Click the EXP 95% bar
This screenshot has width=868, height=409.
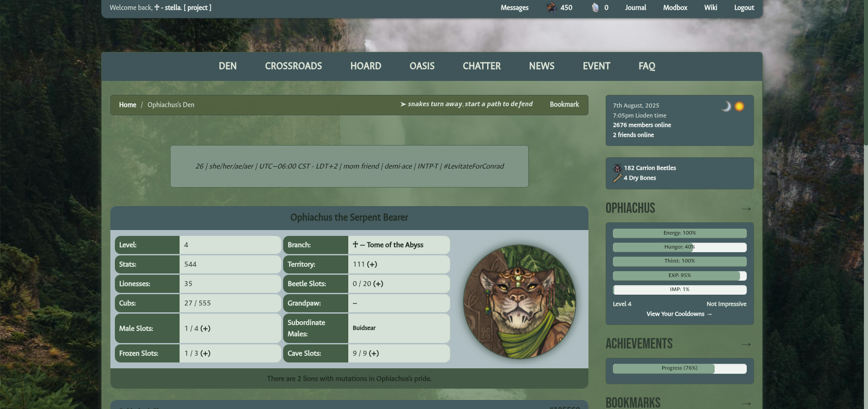[x=679, y=276]
